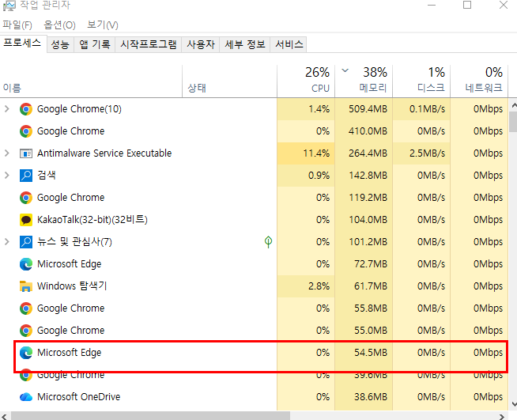Switch to the 성능 tab
This screenshot has height=420, width=517.
(60, 44)
